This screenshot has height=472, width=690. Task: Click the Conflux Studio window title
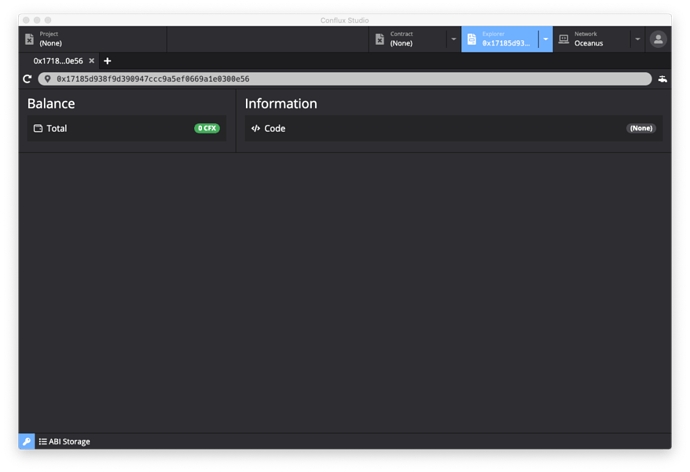(x=345, y=20)
